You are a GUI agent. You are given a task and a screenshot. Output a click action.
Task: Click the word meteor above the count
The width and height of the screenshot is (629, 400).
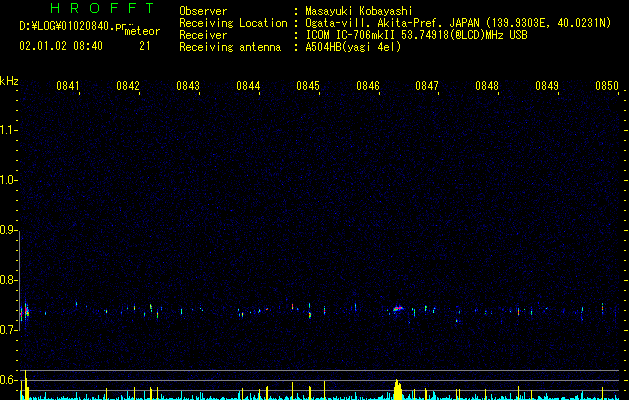[142, 31]
